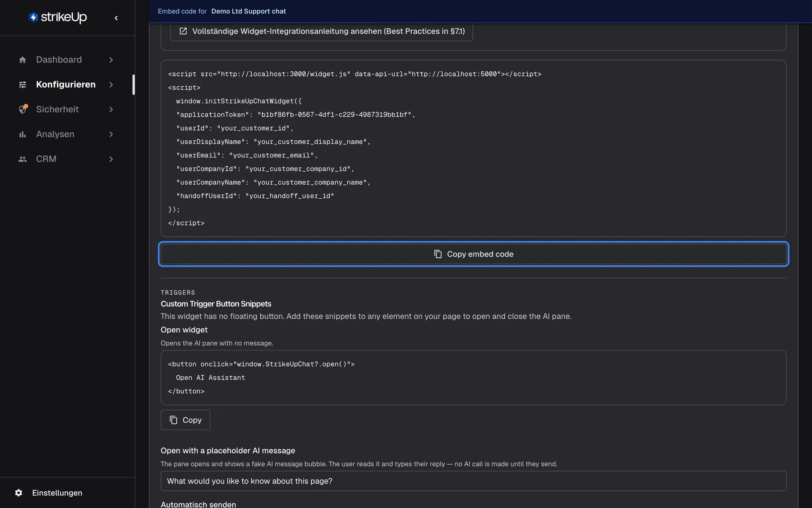Click the strikeUp logo
This screenshot has width=812, height=508.
click(58, 17)
